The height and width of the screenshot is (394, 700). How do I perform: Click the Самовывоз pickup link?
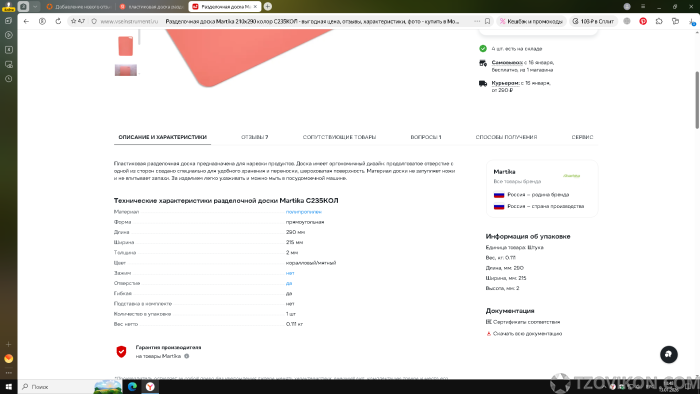(507, 62)
